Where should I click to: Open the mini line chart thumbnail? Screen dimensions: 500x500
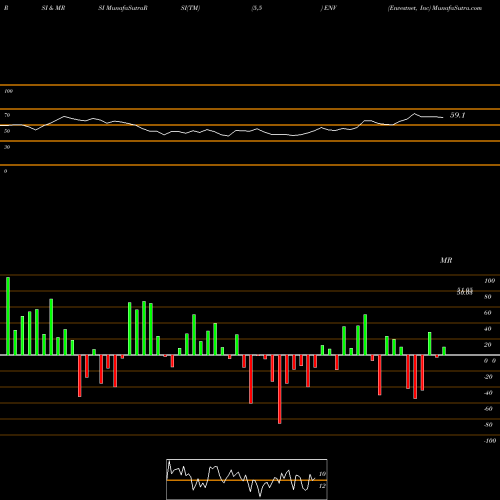pos(247,479)
